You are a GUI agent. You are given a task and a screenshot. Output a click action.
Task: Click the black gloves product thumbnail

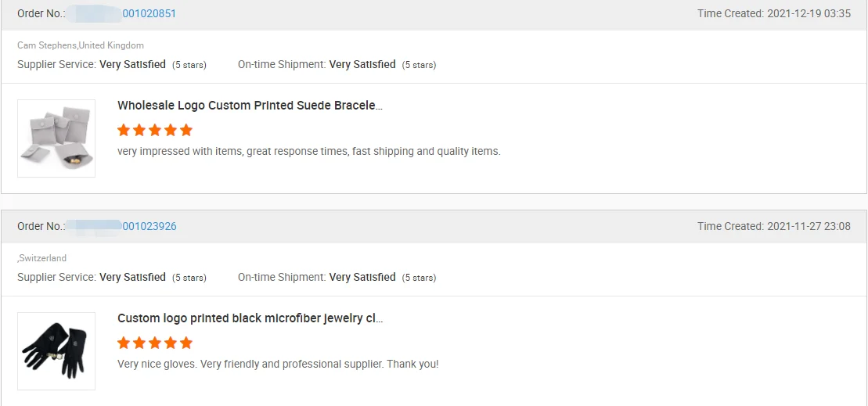(x=56, y=351)
